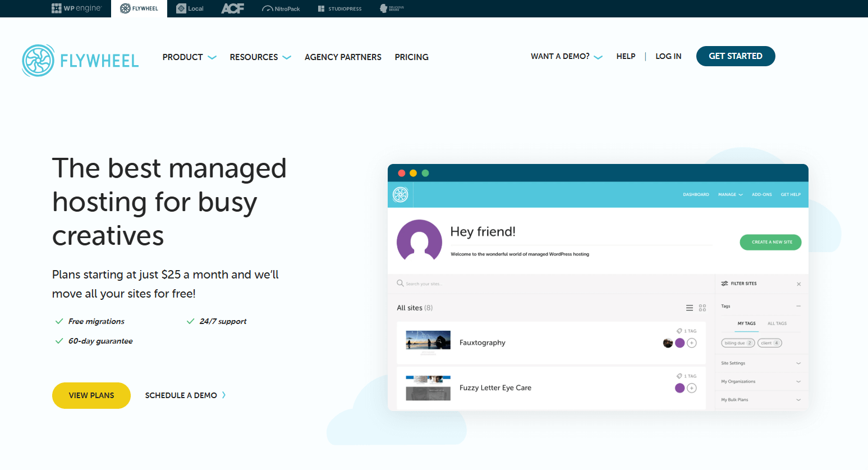Expand the Product dropdown menu
Screen dimensions: 868x470
pyautogui.click(x=189, y=57)
